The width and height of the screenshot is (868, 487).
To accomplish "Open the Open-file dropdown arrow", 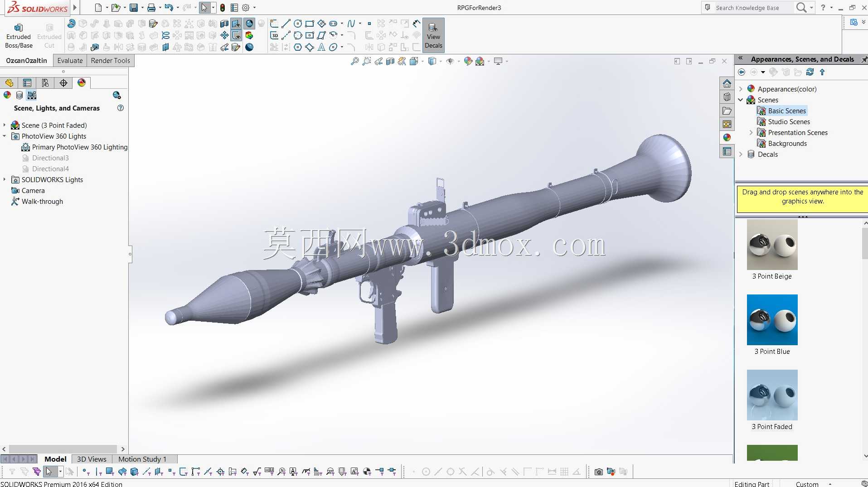I will point(125,8).
